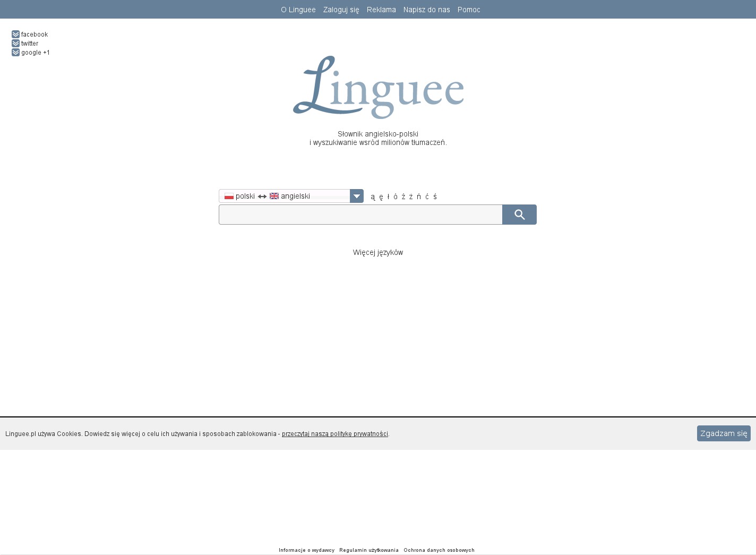Image resolution: width=756 pixels, height=555 pixels.
Task: Click the magnifying glass search button
Action: 519,215
